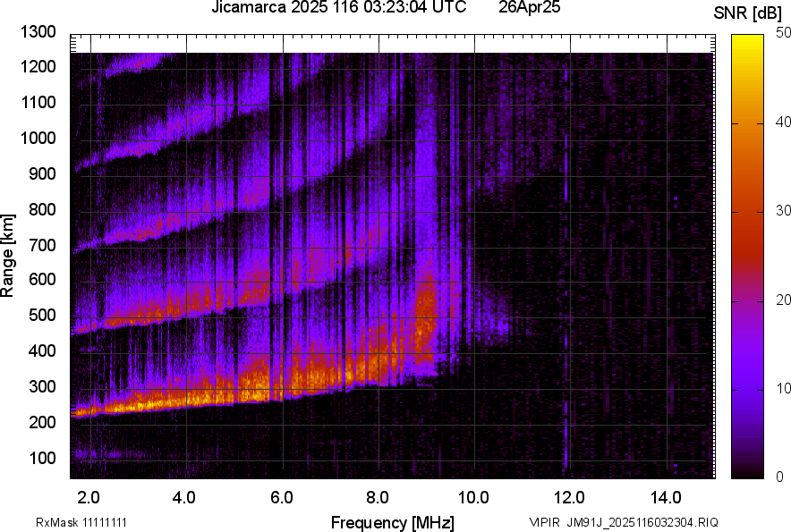Click range tick label 800
This screenshot has width=791, height=532.
pyautogui.click(x=42, y=209)
